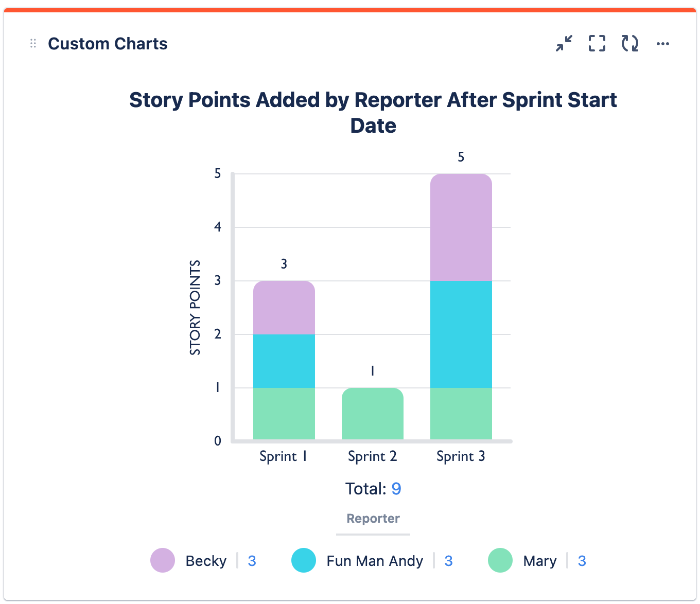Click Becky's purple legend swatch

tap(163, 560)
